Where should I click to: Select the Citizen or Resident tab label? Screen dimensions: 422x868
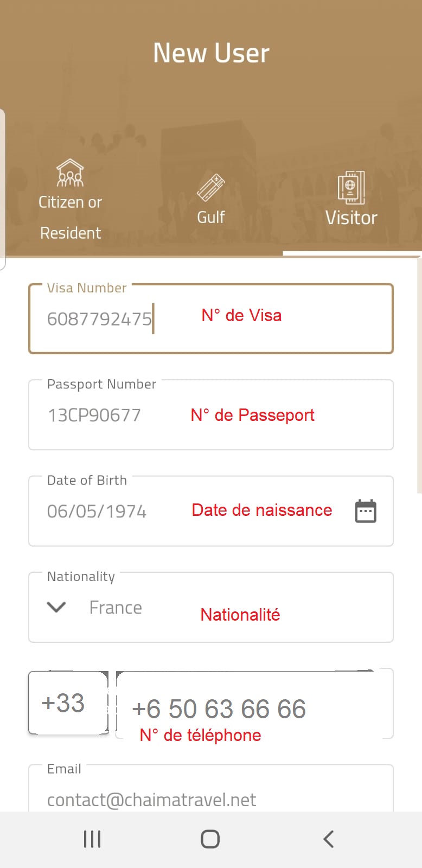tap(71, 217)
